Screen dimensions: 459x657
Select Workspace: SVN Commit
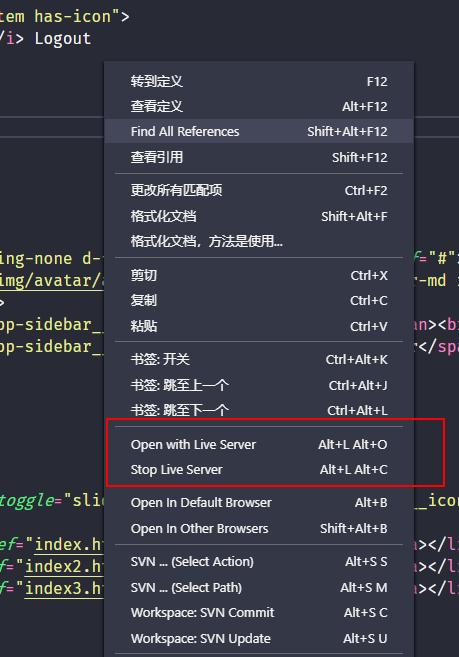[259, 613]
